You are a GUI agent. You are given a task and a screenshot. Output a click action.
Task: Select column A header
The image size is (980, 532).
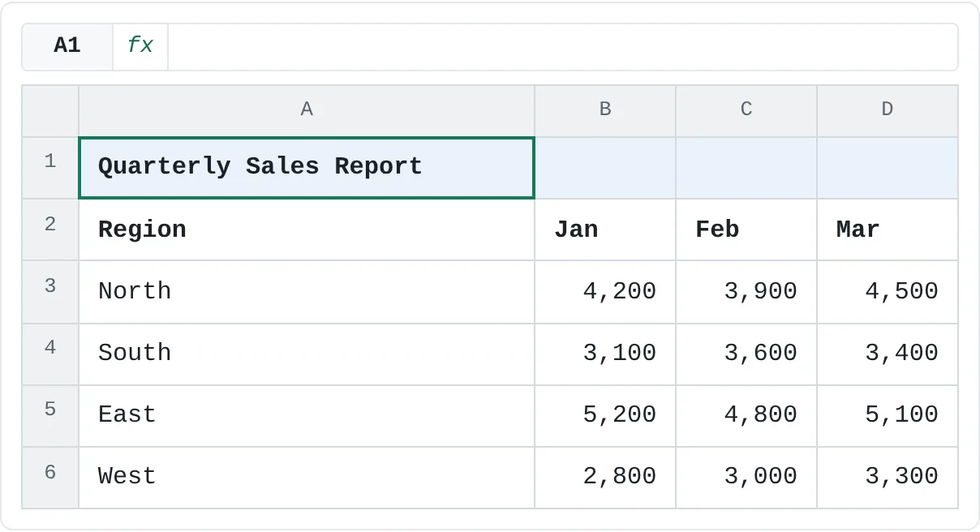click(307, 110)
